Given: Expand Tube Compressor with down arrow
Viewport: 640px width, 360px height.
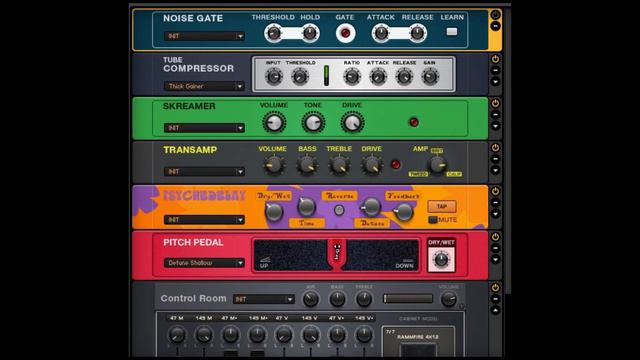Looking at the screenshot, I should (495, 82).
